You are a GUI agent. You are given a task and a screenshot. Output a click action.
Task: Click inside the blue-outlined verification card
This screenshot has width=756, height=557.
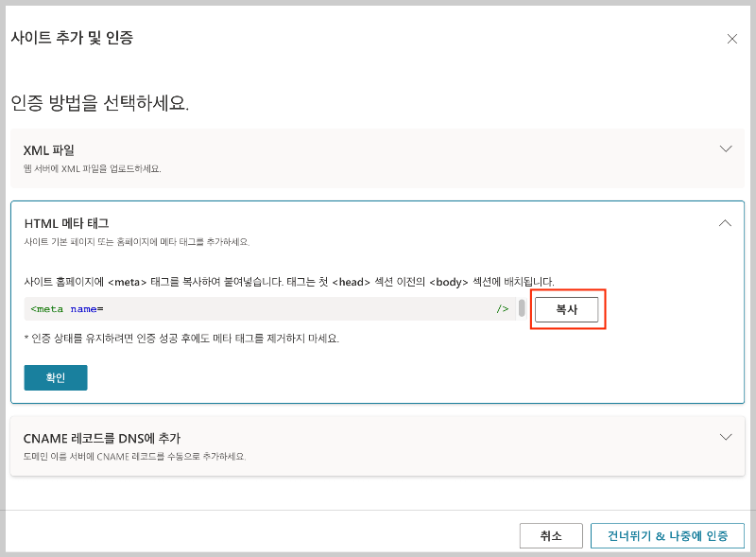pyautogui.click(x=378, y=303)
